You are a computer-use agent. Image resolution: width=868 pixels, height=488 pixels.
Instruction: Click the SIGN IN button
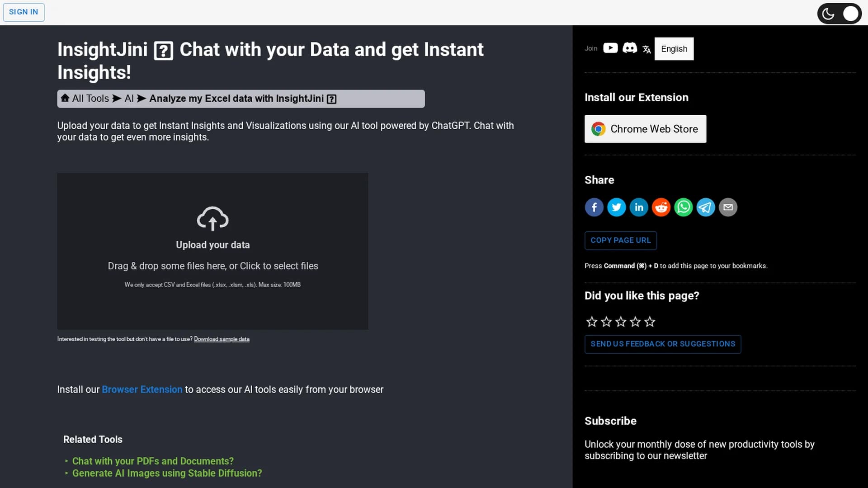tap(24, 12)
